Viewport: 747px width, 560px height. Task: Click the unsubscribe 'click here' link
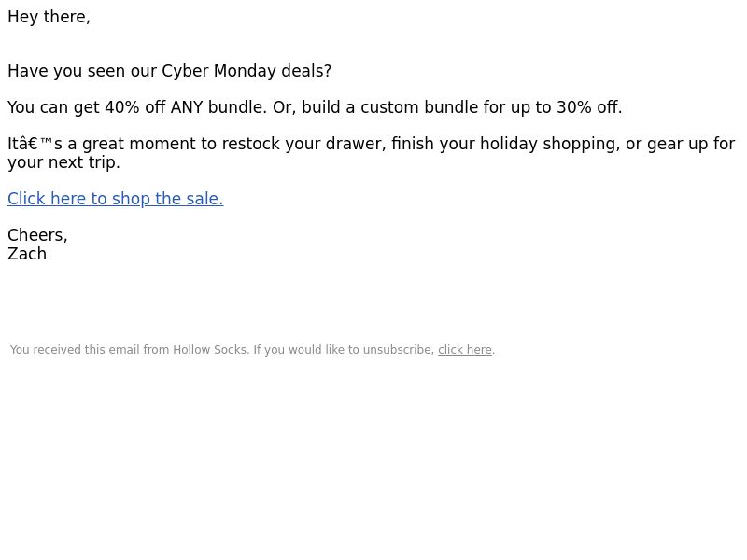[464, 350]
